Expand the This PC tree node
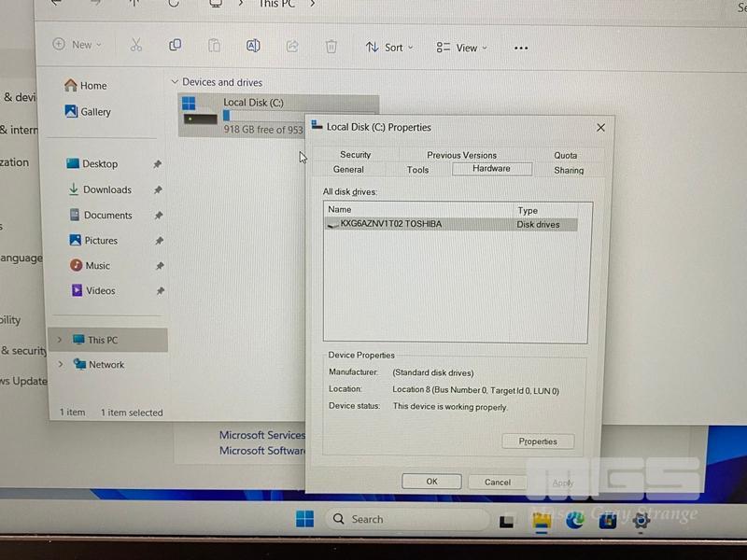 click(x=60, y=340)
